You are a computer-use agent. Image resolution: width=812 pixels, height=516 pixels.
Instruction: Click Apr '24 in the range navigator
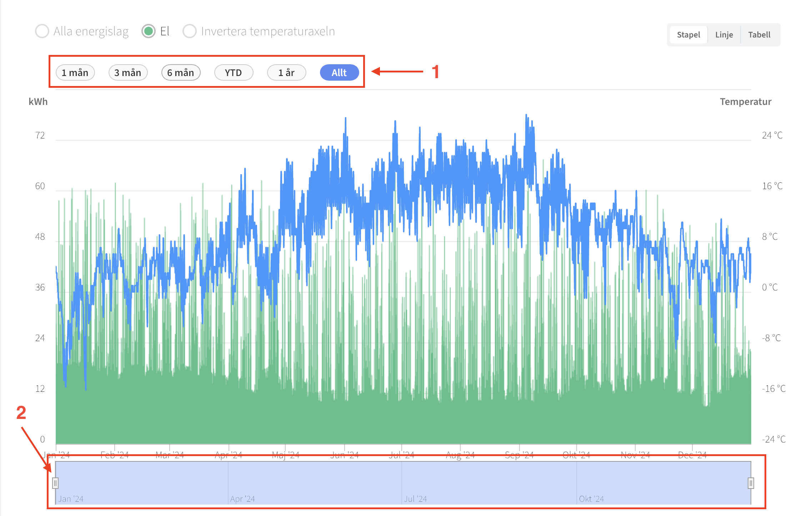242,499
